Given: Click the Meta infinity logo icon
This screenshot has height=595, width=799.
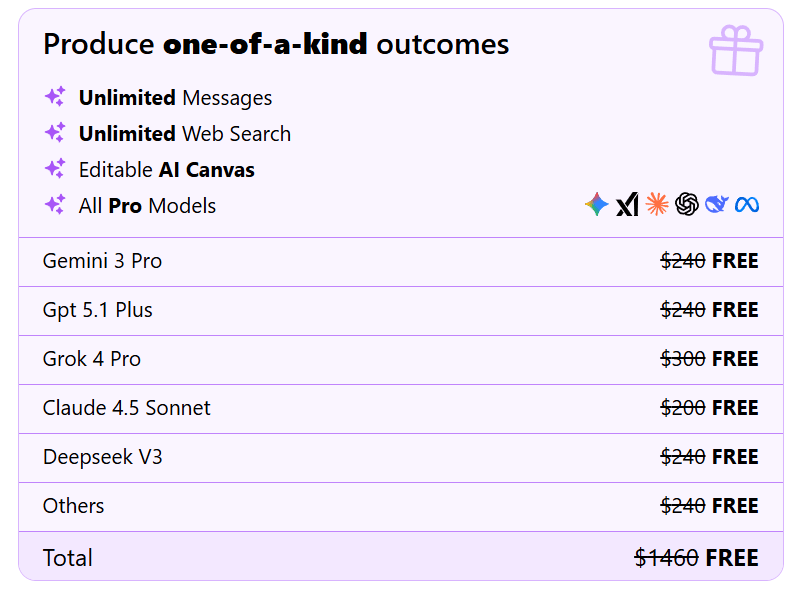Looking at the screenshot, I should coord(747,205).
